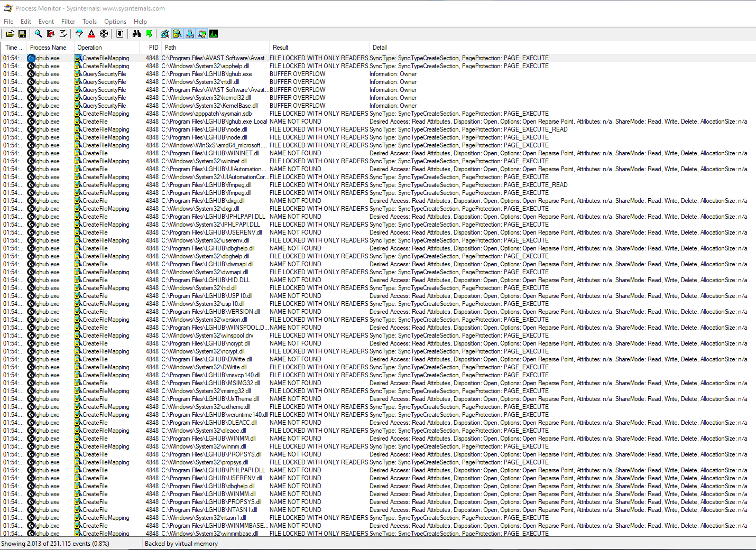
Task: Toggle Show File System Activity icon
Action: pos(178,34)
